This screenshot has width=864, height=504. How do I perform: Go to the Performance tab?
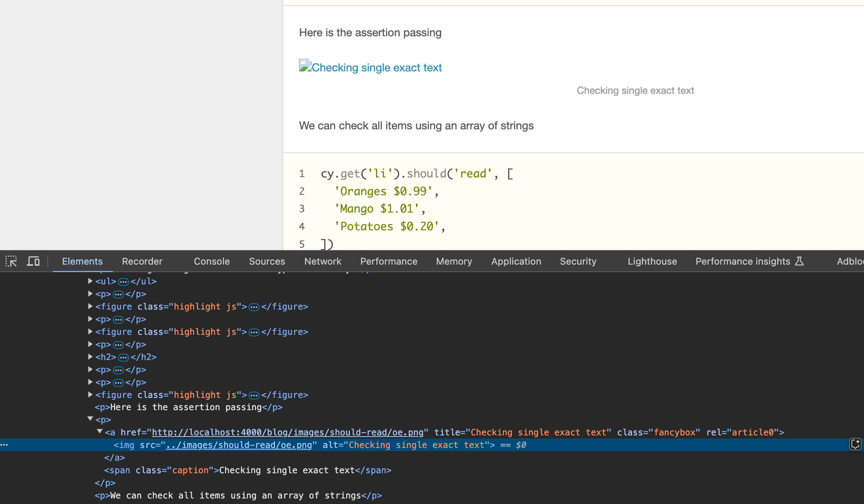389,261
